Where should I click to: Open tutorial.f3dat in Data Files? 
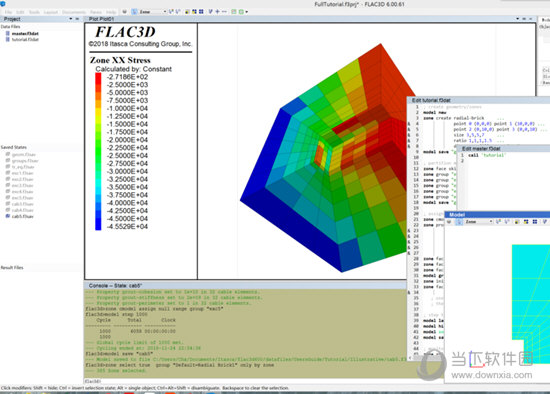click(25, 40)
